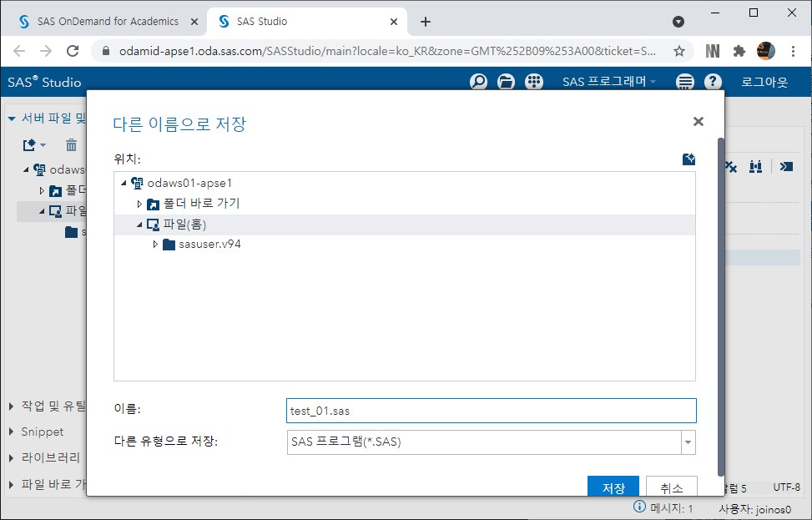
Task: Open the folder icon in SAS Studio header
Action: point(506,82)
